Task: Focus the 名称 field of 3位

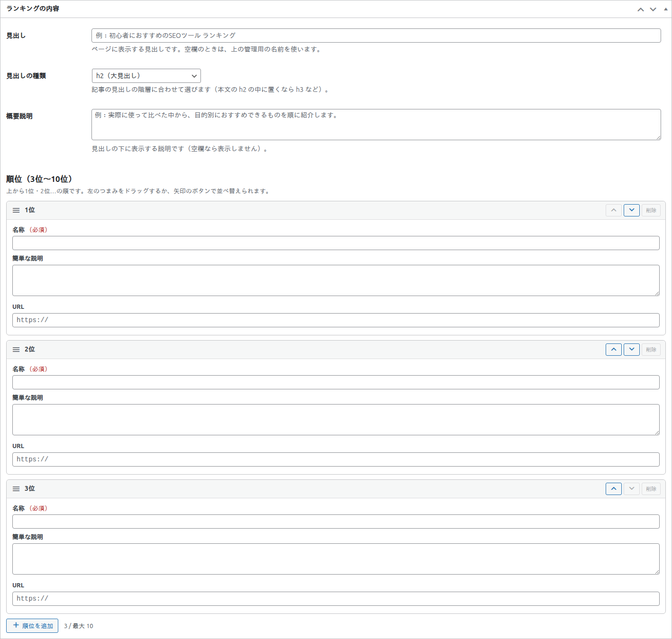Action: [336, 522]
